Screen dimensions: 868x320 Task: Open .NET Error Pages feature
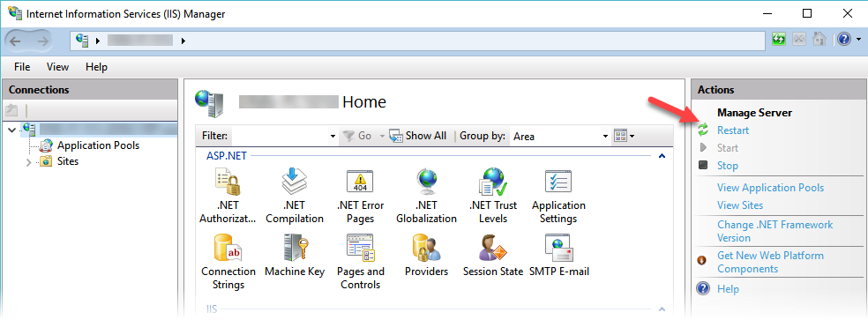click(361, 196)
